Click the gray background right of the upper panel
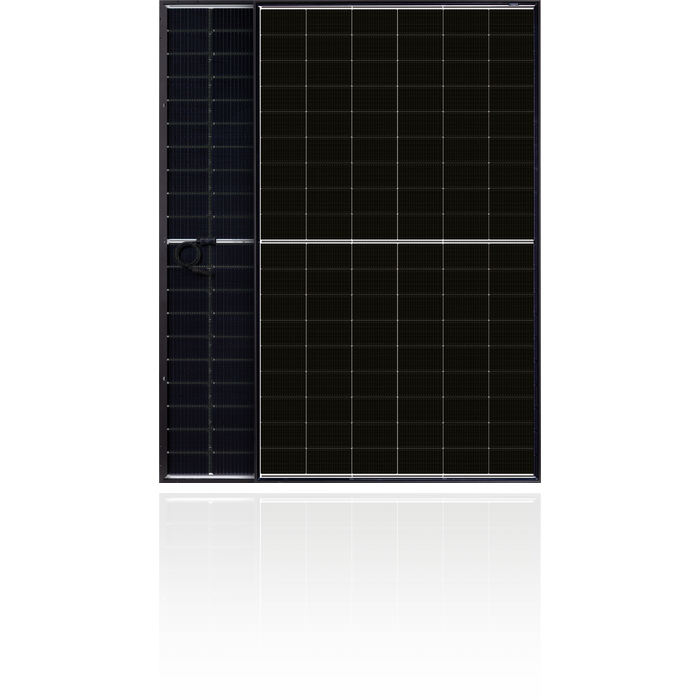The height and width of the screenshot is (700, 700). pyautogui.click(x=620, y=240)
